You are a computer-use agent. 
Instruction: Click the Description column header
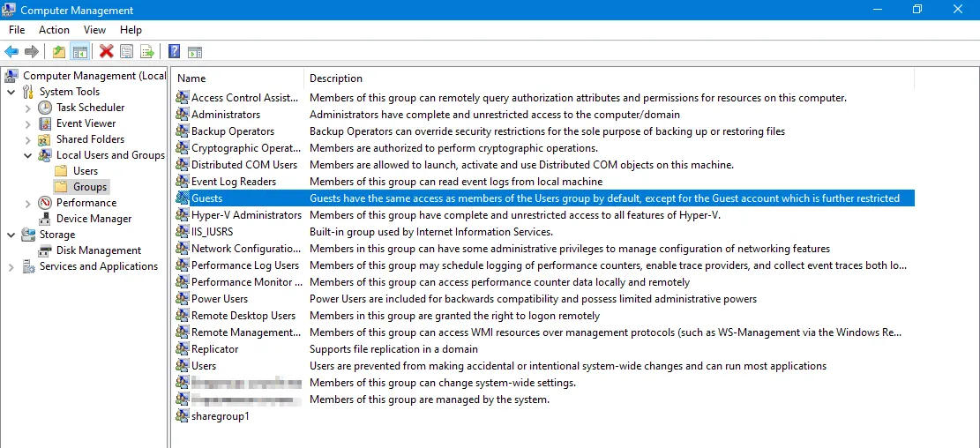[x=336, y=78]
